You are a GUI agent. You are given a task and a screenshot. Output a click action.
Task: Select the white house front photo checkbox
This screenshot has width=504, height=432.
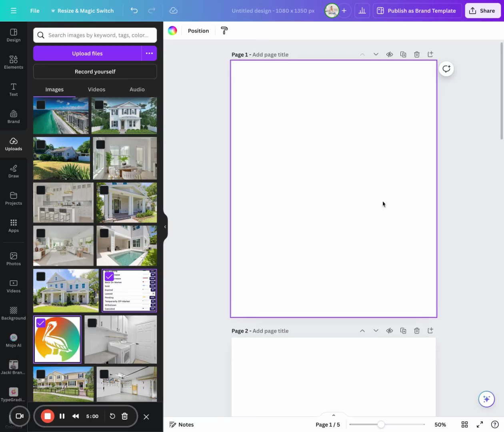99,105
